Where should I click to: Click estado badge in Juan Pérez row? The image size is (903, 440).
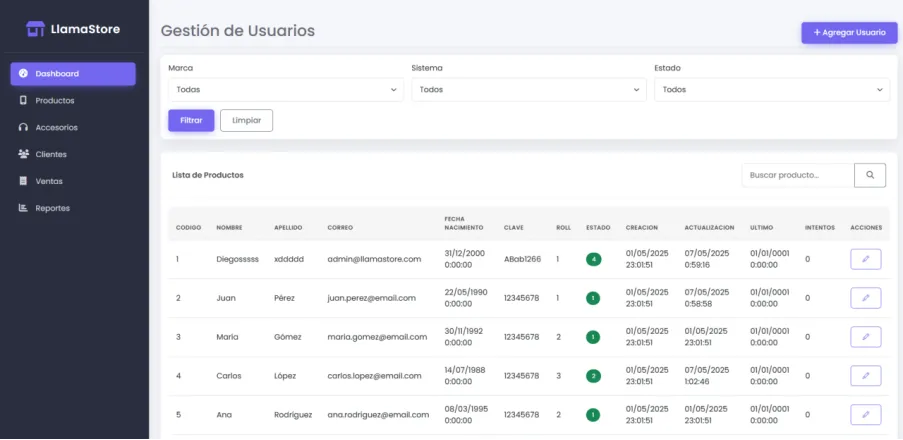[x=594, y=298]
